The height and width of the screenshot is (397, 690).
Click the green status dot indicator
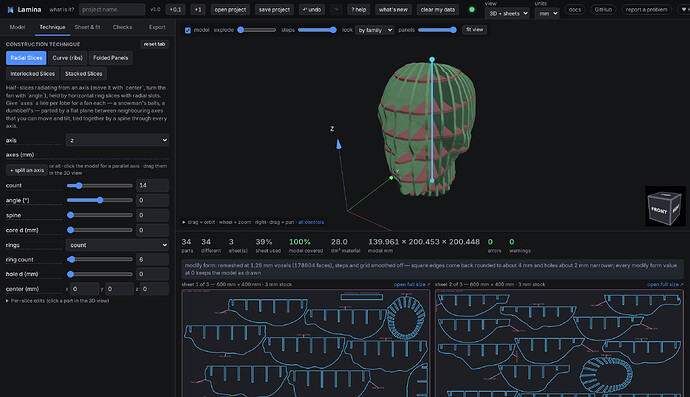pos(472,9)
